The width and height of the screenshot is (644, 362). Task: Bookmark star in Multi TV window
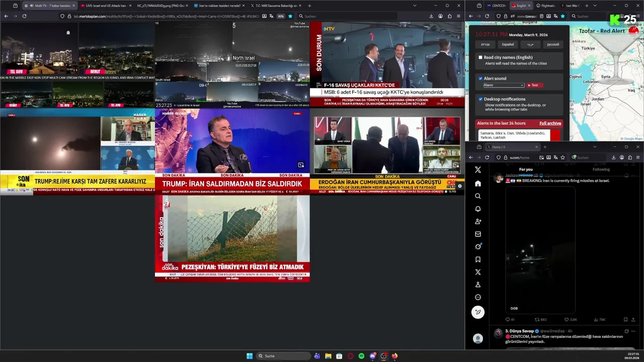pos(290,16)
